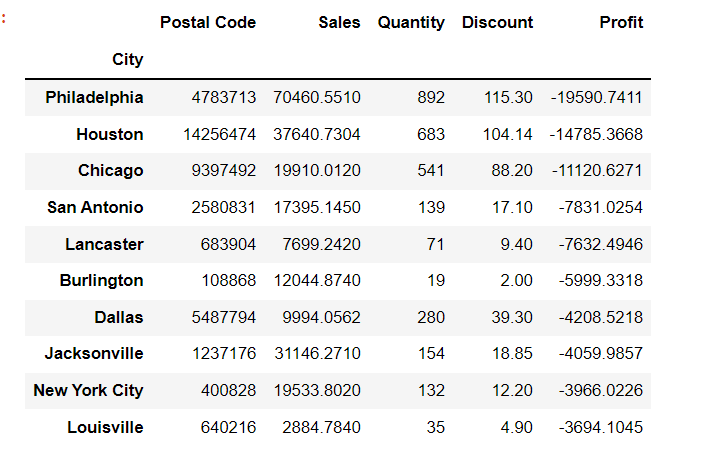Select the Dallas row label
This screenshot has height=458, width=726.
pyautogui.click(x=119, y=317)
